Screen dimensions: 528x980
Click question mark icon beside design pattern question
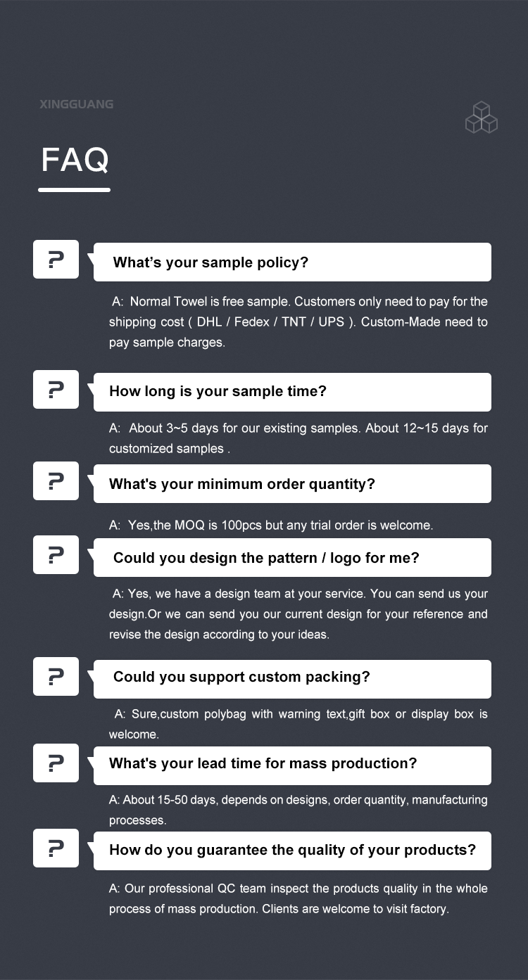click(x=56, y=554)
